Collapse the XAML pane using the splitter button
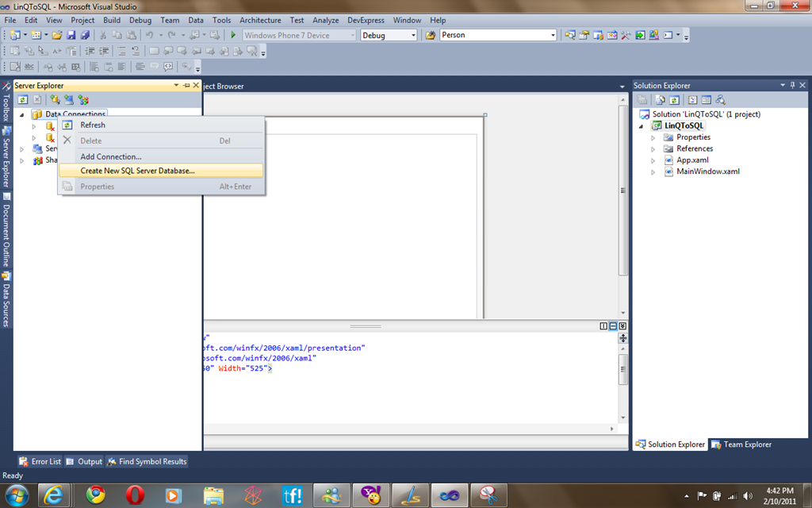812x508 pixels. [x=623, y=326]
